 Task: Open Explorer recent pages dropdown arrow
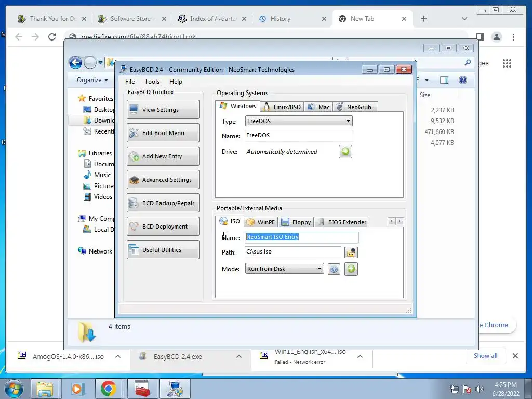100,62
